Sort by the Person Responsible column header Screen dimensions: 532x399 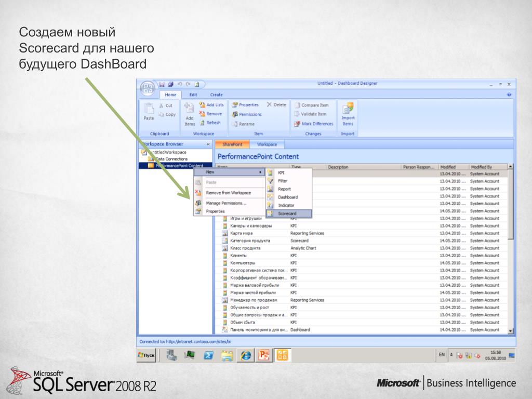(x=419, y=167)
